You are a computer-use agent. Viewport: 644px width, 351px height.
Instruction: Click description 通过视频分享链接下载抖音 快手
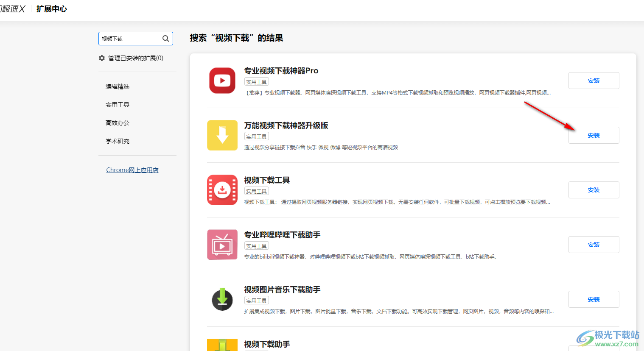(x=321, y=148)
